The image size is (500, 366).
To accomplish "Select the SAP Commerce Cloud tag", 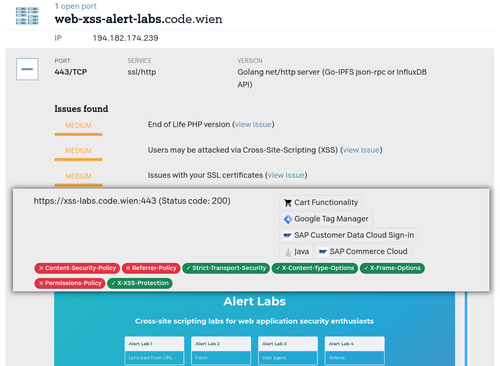I will [x=363, y=251].
